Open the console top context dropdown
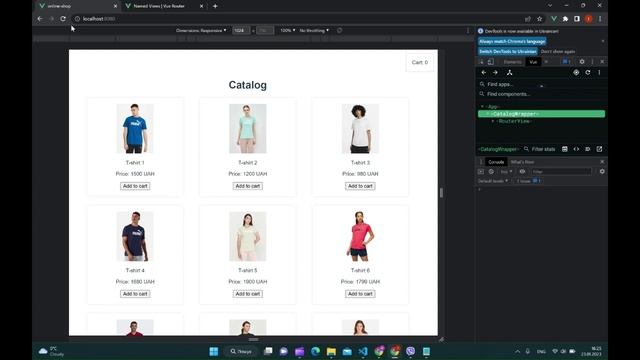Screen dimensions: 640x360 pos(506,172)
